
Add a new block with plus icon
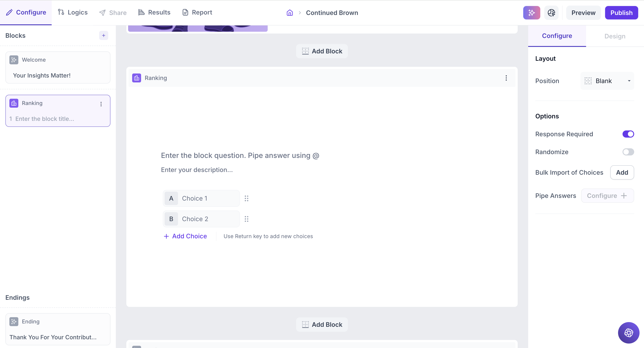(x=104, y=36)
